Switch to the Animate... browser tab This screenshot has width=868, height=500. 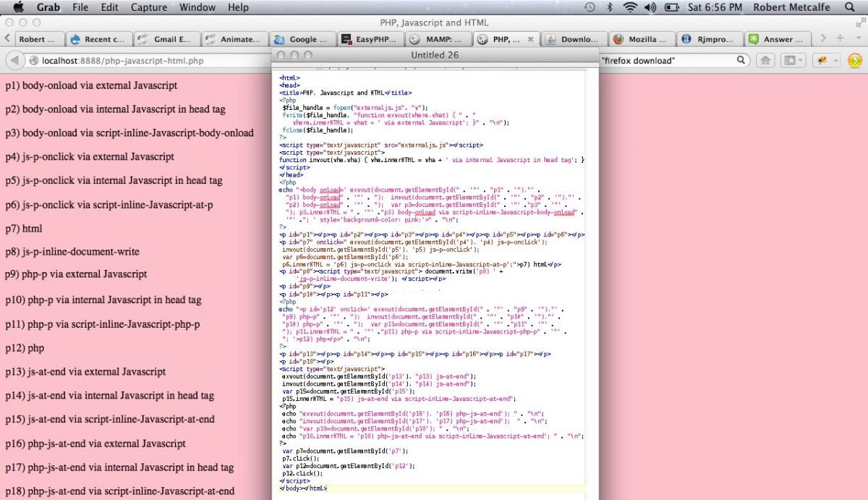[x=234, y=39]
